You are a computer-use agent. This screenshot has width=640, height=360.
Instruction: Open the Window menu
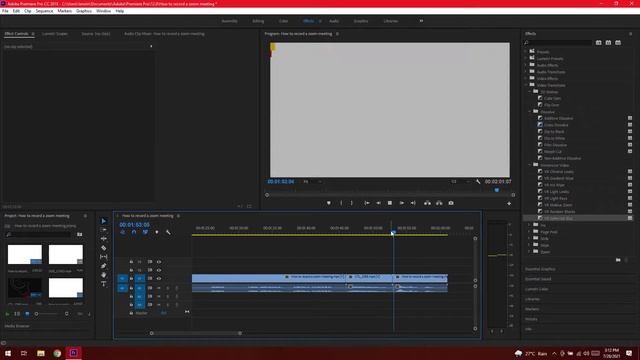point(103,11)
